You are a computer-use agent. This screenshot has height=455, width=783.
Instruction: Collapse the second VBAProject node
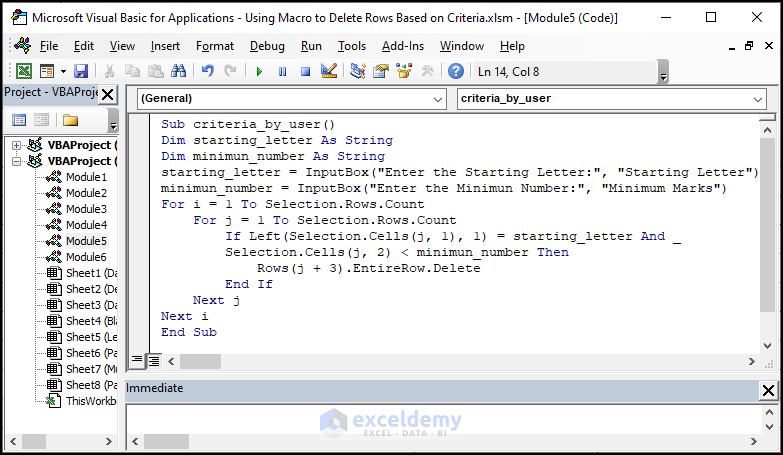[x=16, y=161]
